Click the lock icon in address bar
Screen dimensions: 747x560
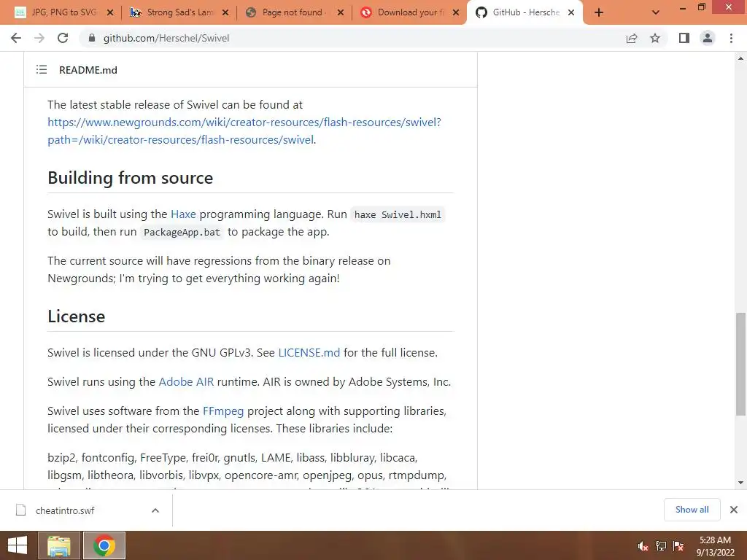(92, 38)
